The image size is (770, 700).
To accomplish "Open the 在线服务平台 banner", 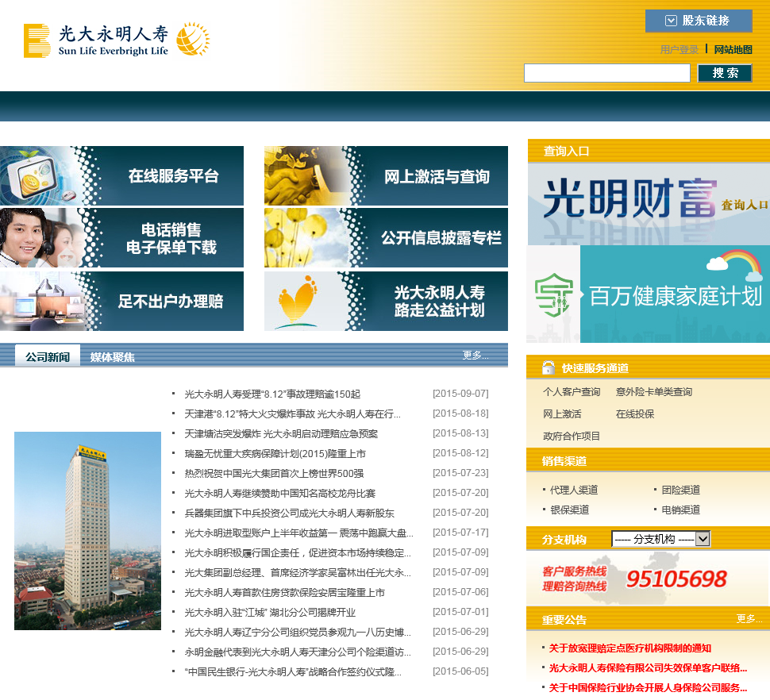I will (x=121, y=175).
